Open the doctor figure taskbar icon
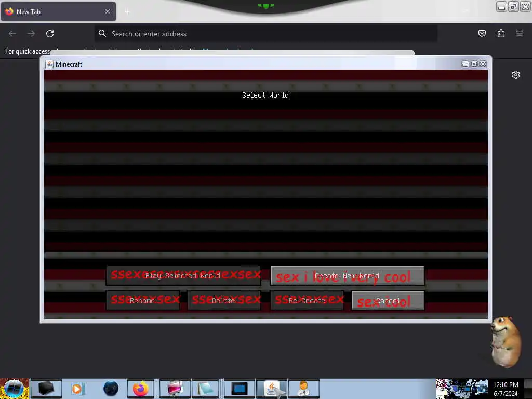 pos(303,389)
